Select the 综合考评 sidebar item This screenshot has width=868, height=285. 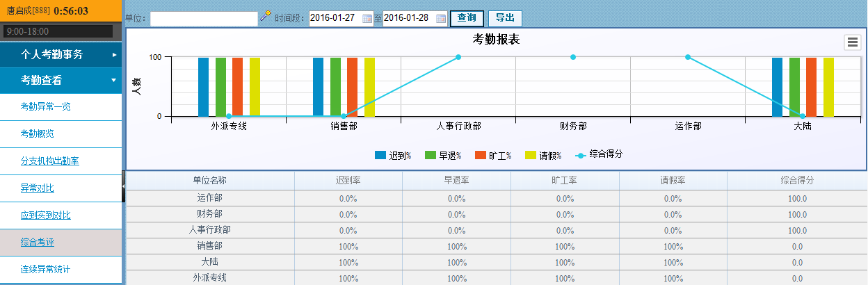pyautogui.click(x=61, y=243)
